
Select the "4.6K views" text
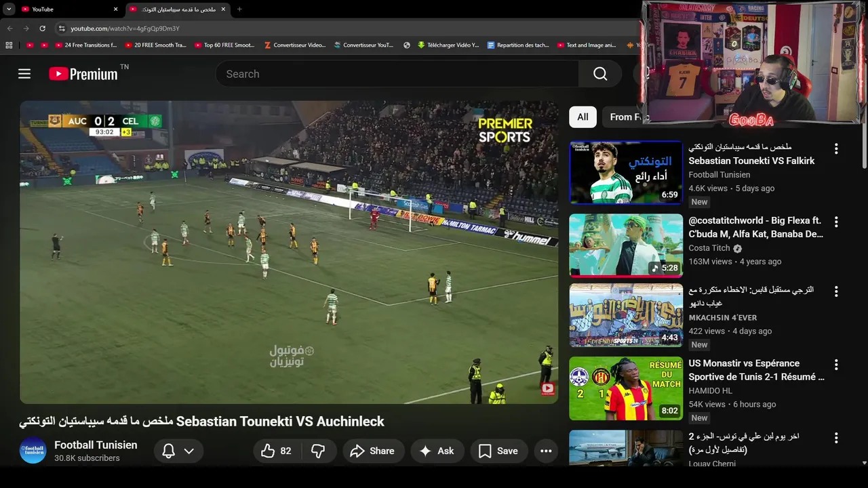(708, 188)
